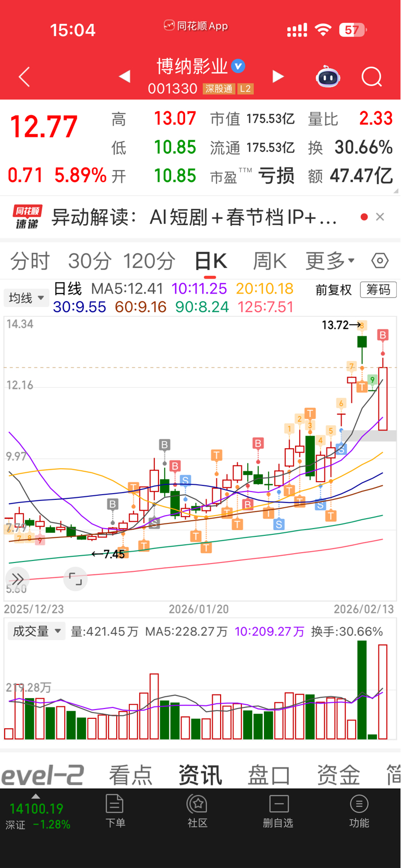Switch to 120分 chart tab
The width and height of the screenshot is (401, 868).
149,261
